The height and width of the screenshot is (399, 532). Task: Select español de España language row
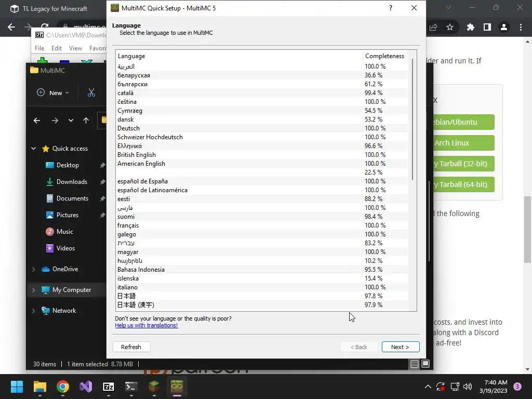click(262, 181)
